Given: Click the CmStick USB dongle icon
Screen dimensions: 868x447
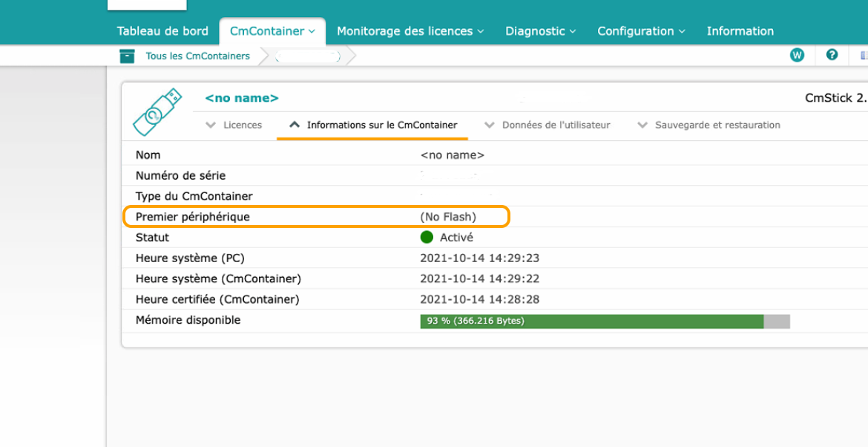Looking at the screenshot, I should [157, 112].
